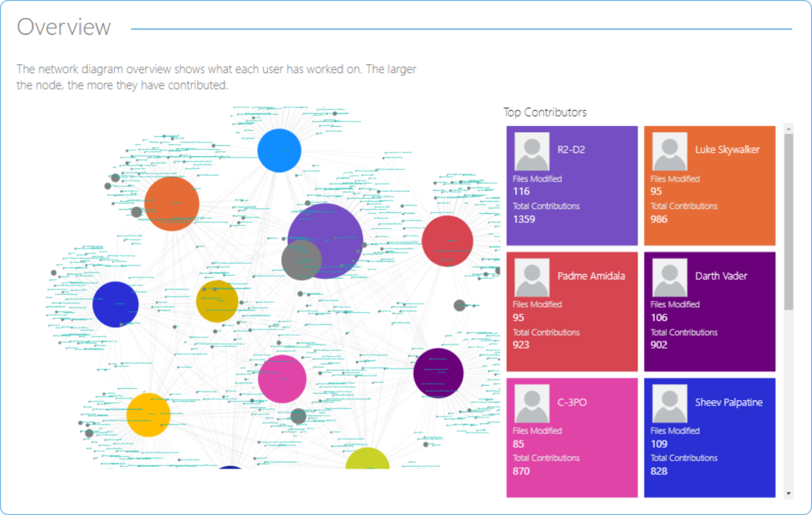Select the amber yellow node at bottom left
The image size is (812, 515).
point(148,414)
